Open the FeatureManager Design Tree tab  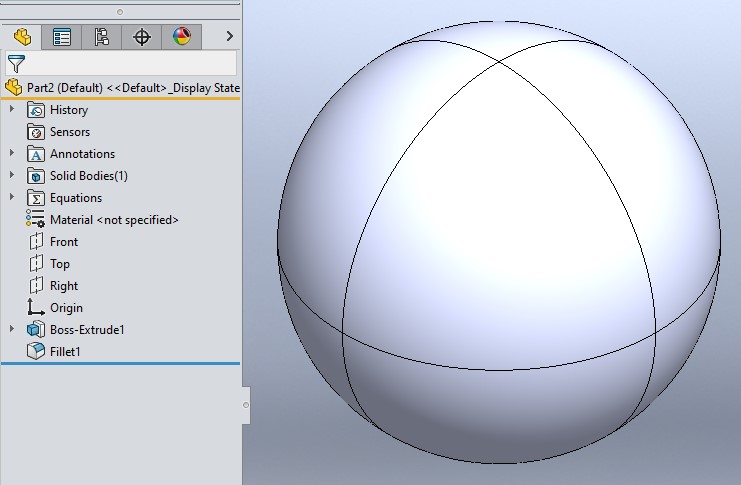coord(22,37)
